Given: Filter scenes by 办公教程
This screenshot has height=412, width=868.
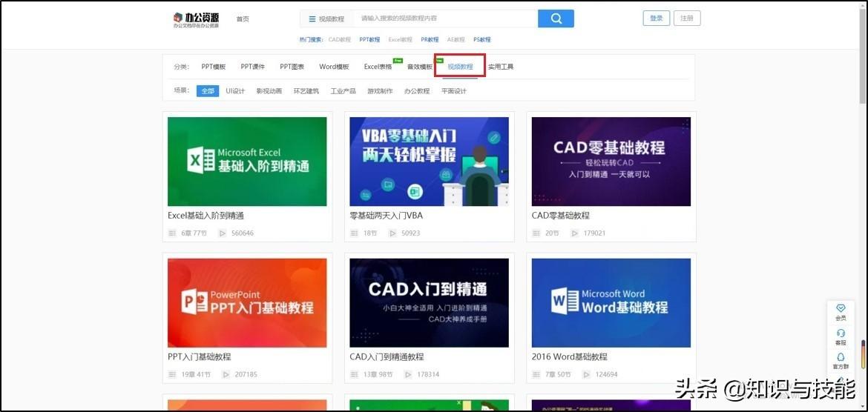Looking at the screenshot, I should [417, 91].
